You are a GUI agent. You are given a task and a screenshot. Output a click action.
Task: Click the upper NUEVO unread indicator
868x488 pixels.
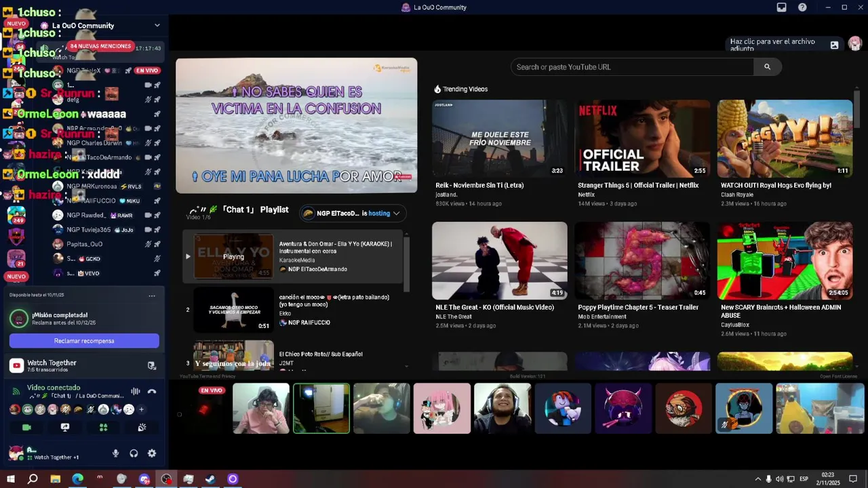click(x=16, y=23)
